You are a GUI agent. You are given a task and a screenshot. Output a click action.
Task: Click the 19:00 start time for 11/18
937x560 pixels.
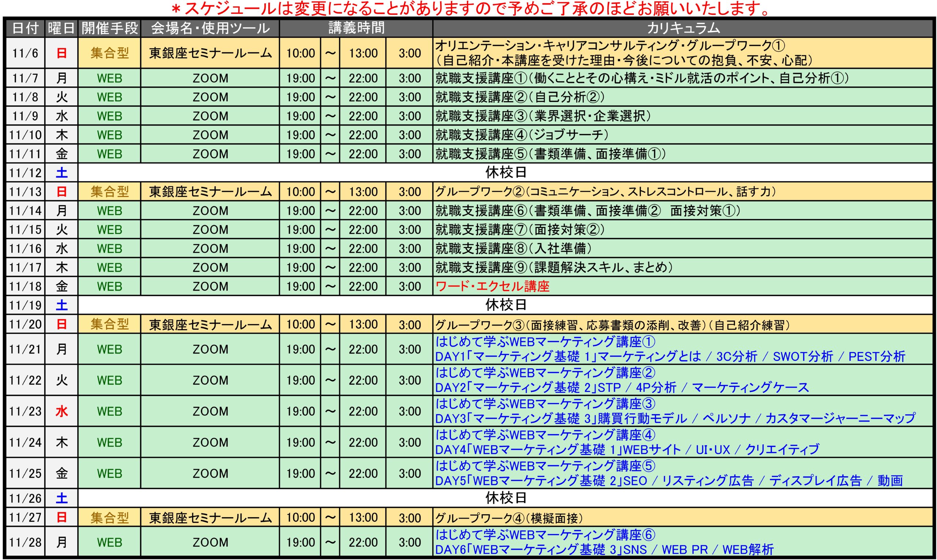click(x=300, y=287)
